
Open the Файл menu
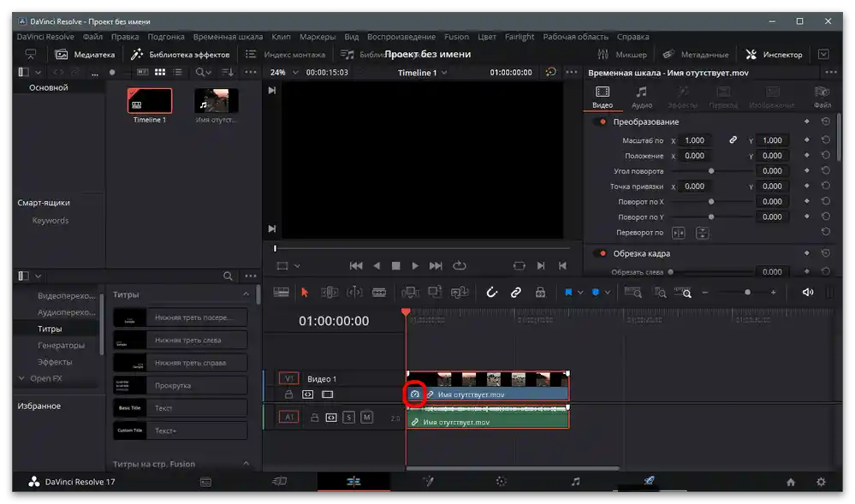tap(92, 37)
